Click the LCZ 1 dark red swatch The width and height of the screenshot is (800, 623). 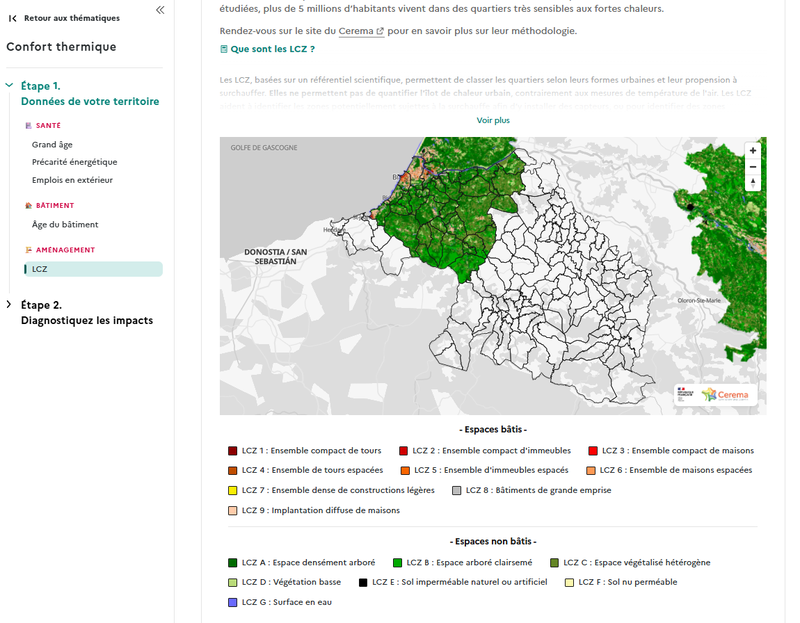(x=233, y=451)
